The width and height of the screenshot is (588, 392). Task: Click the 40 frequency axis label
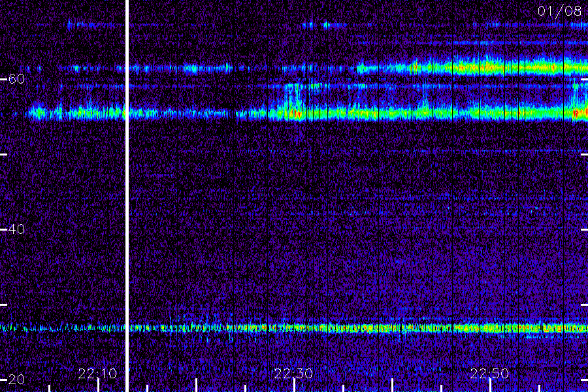[16, 229]
